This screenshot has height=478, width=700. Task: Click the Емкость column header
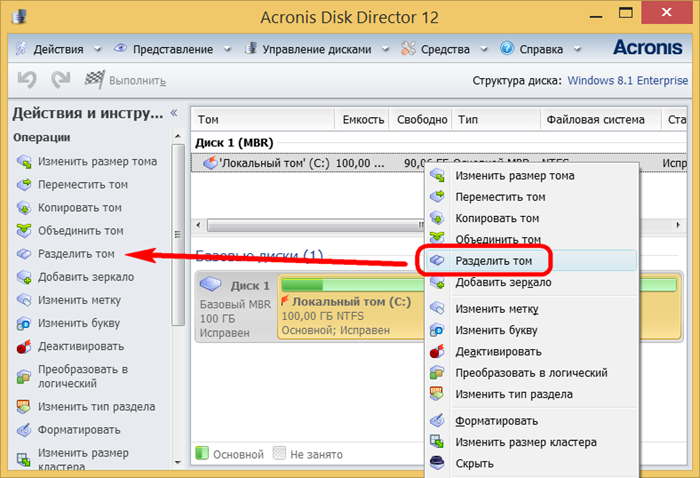362,120
